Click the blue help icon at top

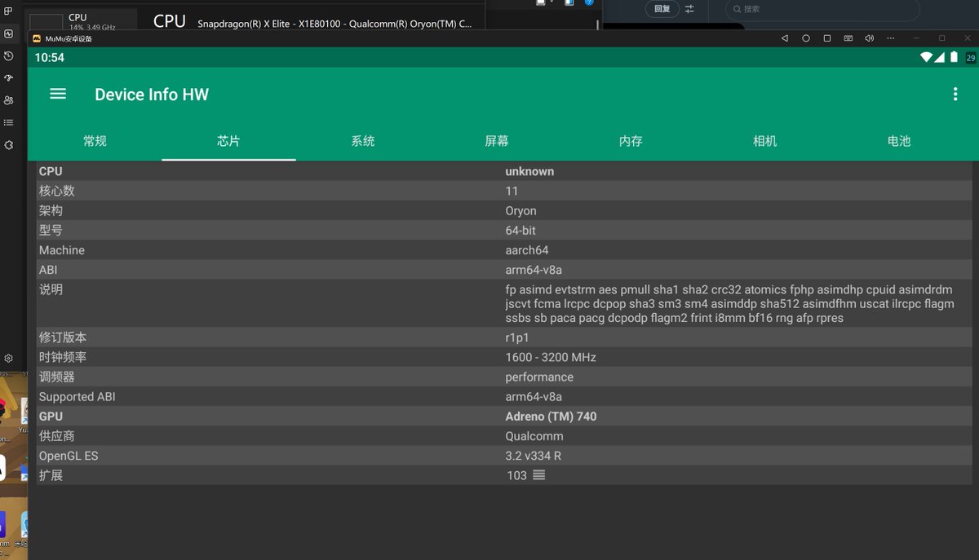pyautogui.click(x=589, y=2)
